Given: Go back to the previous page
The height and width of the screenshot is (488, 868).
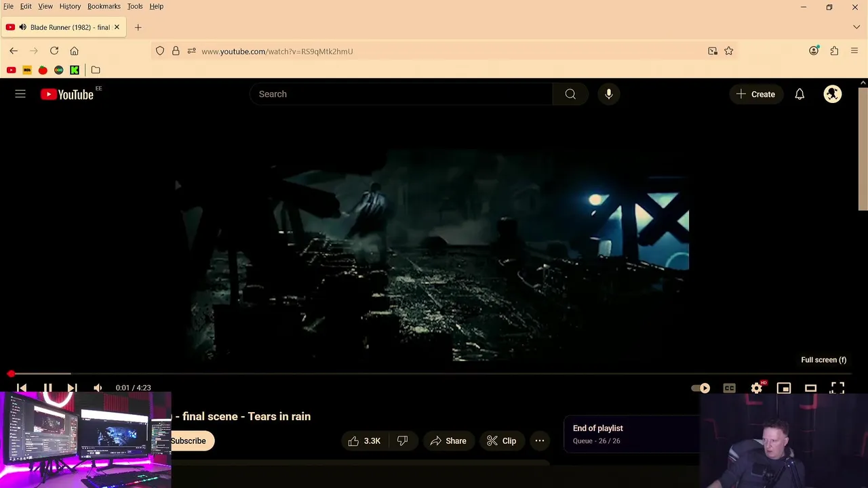Looking at the screenshot, I should click(x=14, y=51).
